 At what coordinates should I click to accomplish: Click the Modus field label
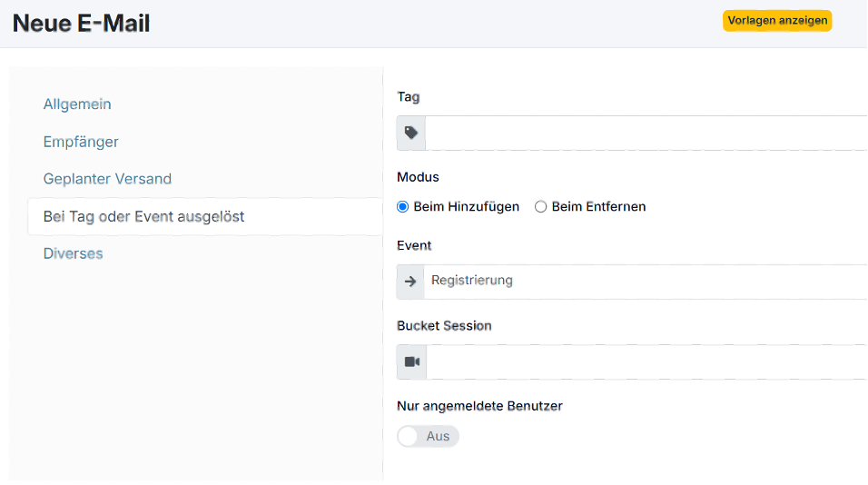click(x=418, y=177)
